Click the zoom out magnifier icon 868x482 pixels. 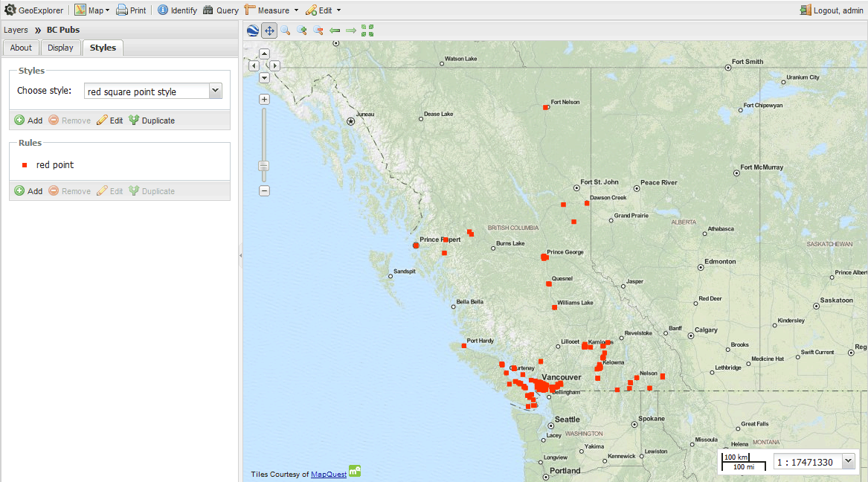pos(318,30)
